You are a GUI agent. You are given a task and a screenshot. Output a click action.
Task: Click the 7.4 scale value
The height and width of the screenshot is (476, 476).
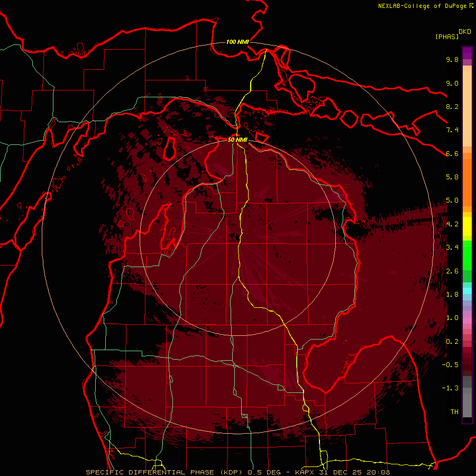tap(452, 130)
